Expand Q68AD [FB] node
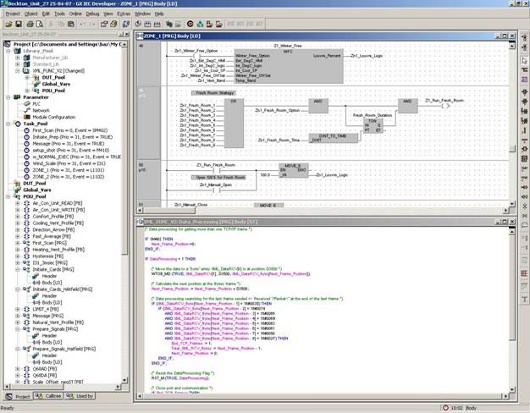 18,369
